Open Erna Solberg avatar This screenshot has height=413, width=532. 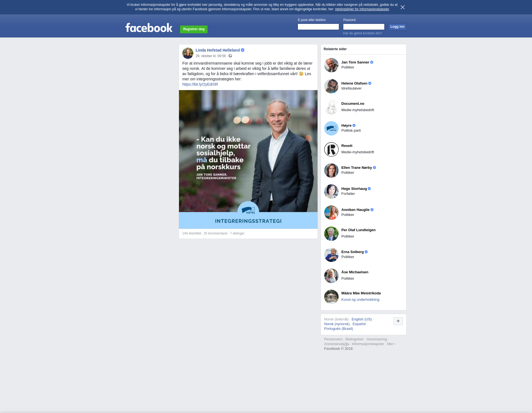[331, 255]
